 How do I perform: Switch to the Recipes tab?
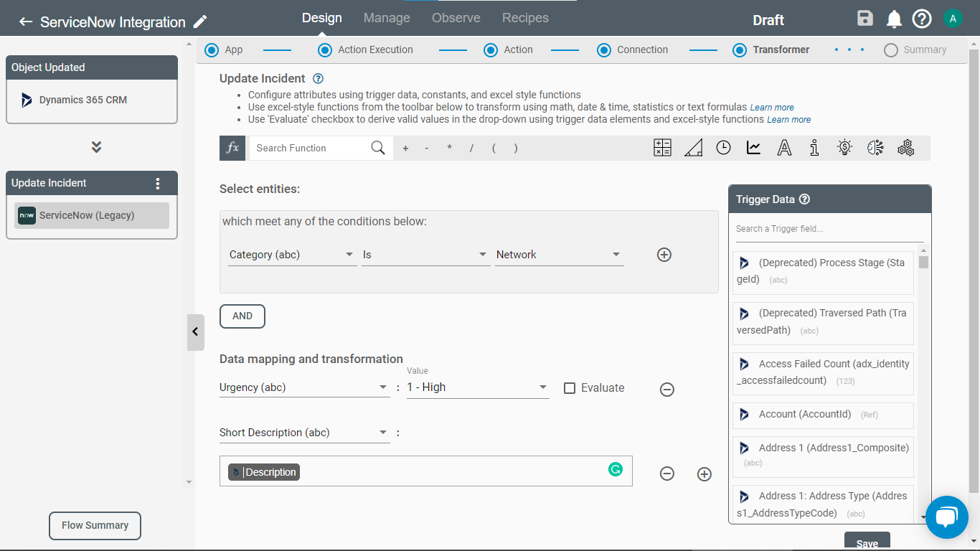(525, 18)
